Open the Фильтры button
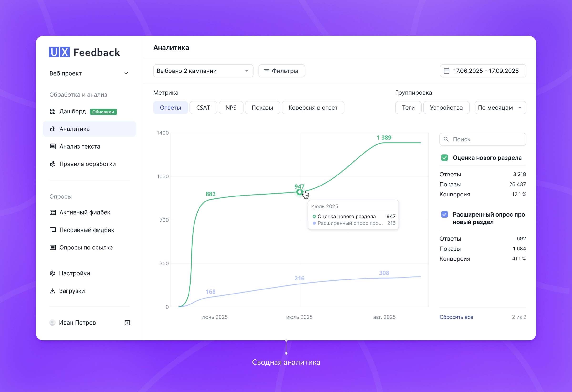The height and width of the screenshot is (392, 572). [x=281, y=71]
